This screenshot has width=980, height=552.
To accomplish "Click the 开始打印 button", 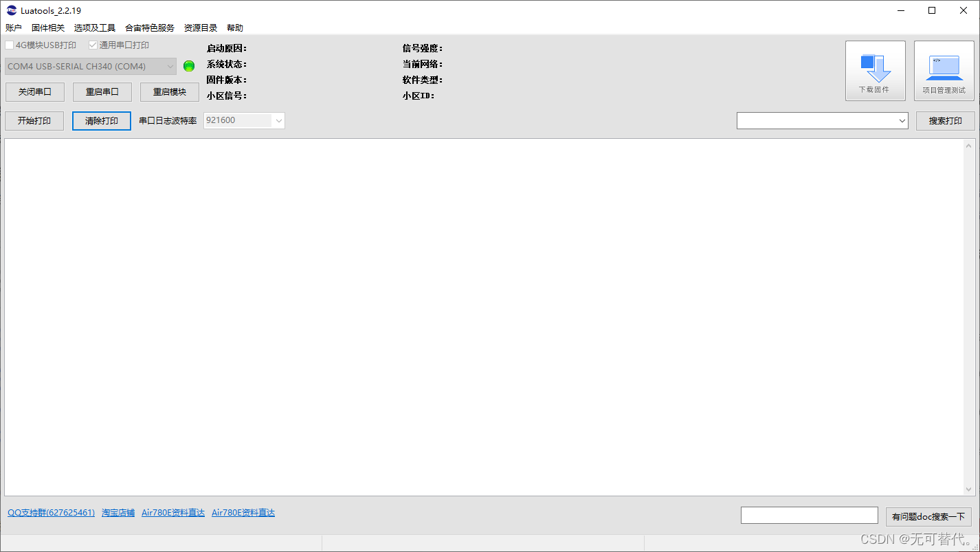I will click(x=34, y=121).
